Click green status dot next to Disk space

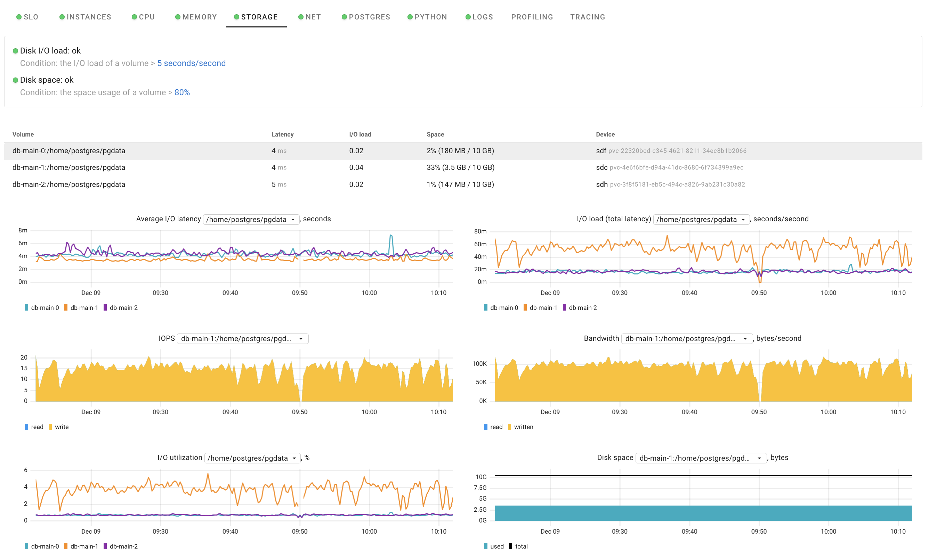(15, 80)
